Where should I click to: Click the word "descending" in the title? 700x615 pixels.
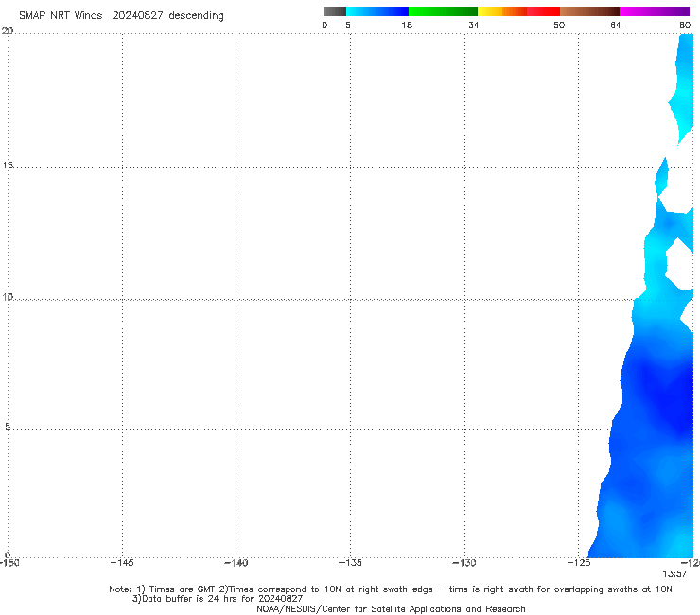point(196,16)
